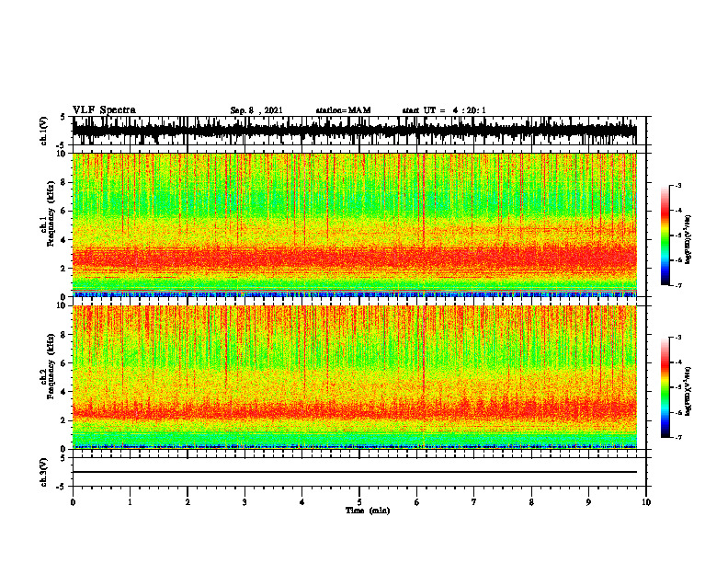The width and height of the screenshot is (728, 563).
Task: Click the "Time (min)" axis label
Action: 368,511
